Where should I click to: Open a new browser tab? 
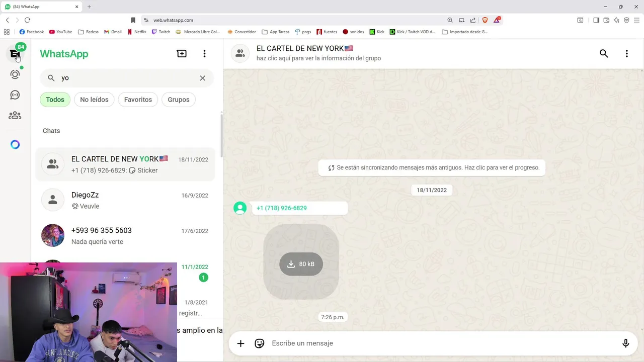89,7
